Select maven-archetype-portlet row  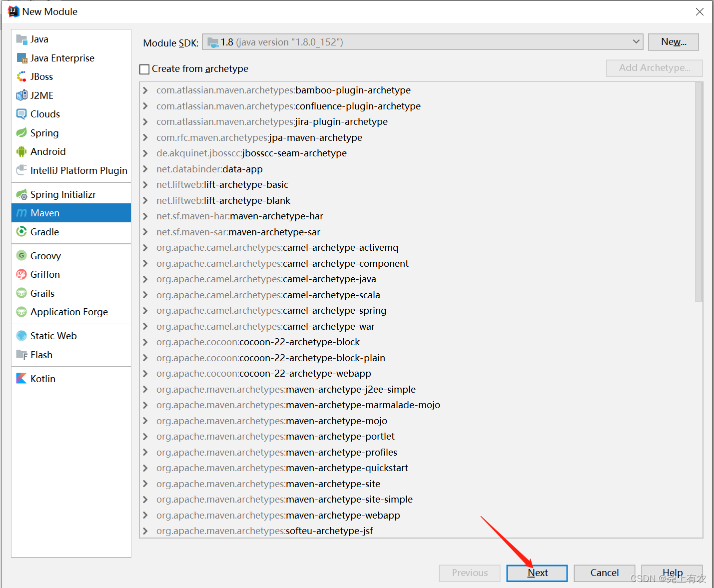pyautogui.click(x=417, y=437)
